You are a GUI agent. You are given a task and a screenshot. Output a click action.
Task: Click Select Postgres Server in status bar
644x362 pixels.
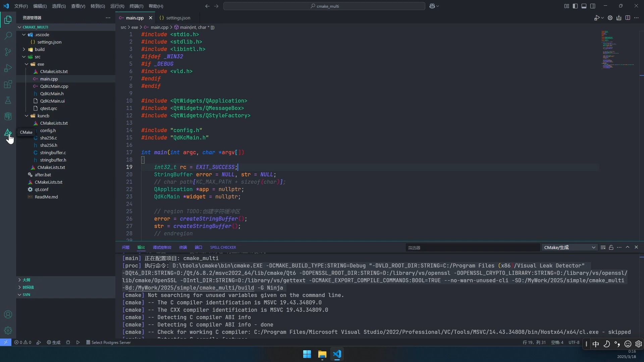point(108,342)
